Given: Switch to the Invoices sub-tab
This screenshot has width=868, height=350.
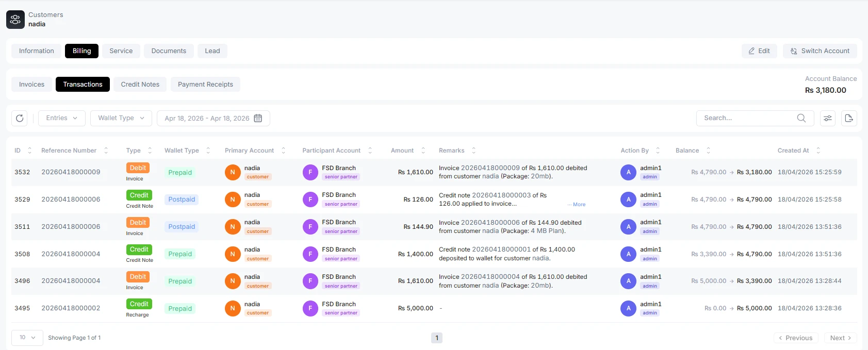Looking at the screenshot, I should (x=31, y=85).
